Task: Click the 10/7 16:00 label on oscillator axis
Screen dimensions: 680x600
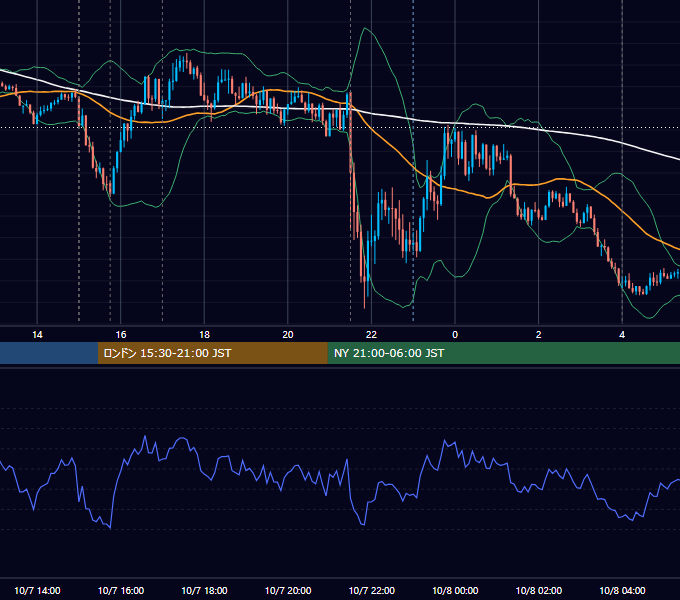Action: [121, 590]
